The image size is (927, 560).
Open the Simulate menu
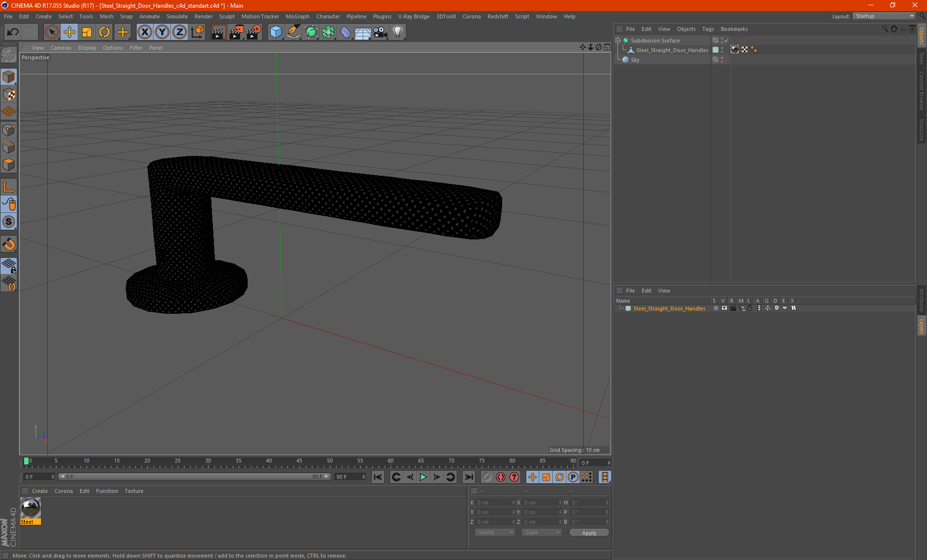tap(177, 16)
